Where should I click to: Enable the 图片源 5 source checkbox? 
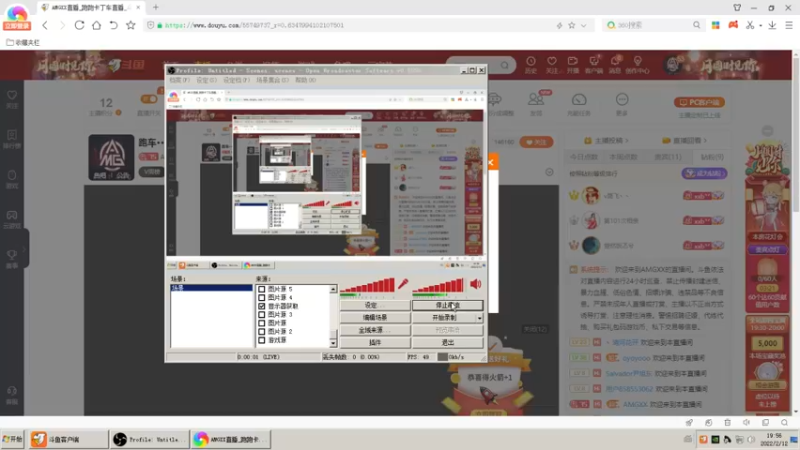262,289
